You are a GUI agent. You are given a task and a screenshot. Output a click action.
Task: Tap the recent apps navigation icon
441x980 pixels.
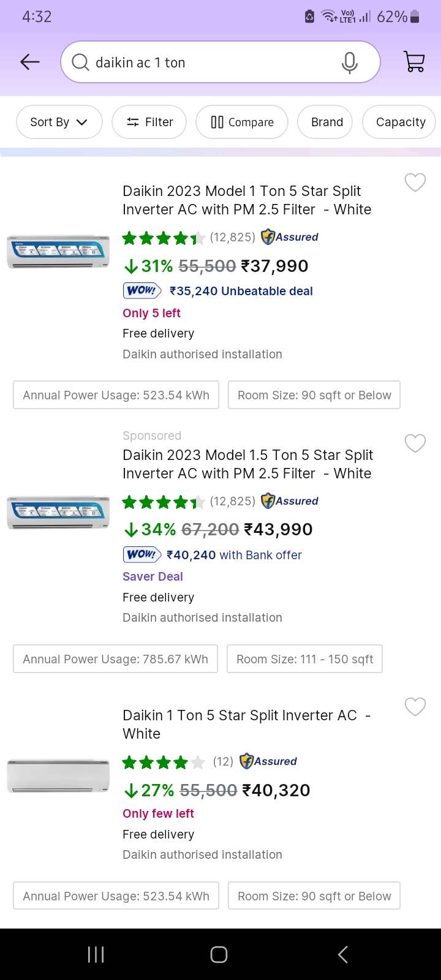96,954
